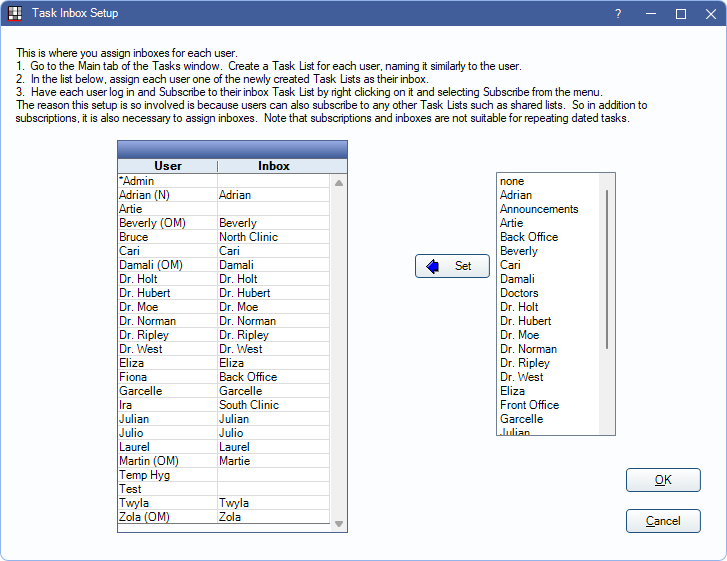Click the help question mark icon
Viewport: 727px width, 561px height.
pos(618,14)
